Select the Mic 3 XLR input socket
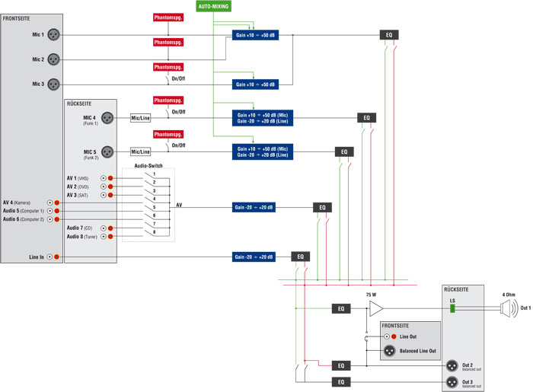The height and width of the screenshot is (392, 533). 54,84
